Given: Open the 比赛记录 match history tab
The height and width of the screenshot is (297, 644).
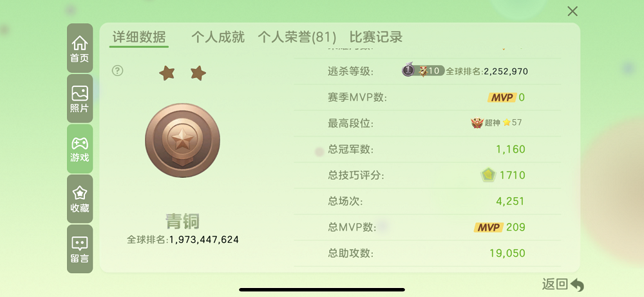Looking at the screenshot, I should coord(376,37).
